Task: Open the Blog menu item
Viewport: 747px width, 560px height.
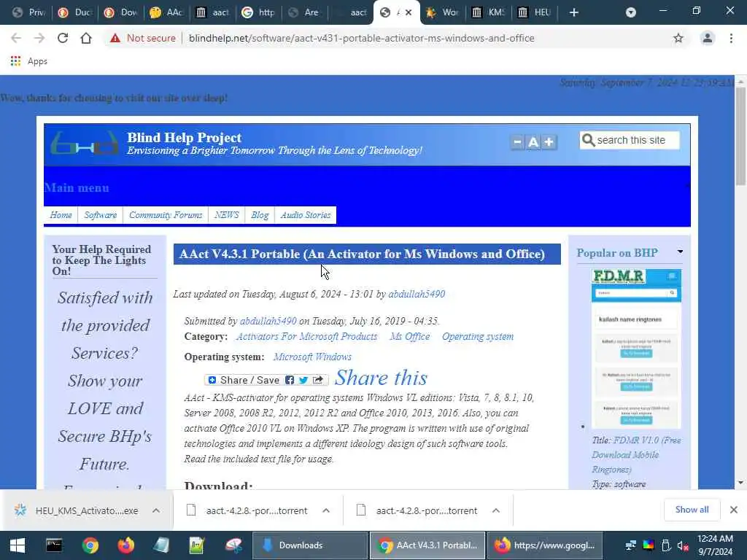Action: pyautogui.click(x=260, y=215)
